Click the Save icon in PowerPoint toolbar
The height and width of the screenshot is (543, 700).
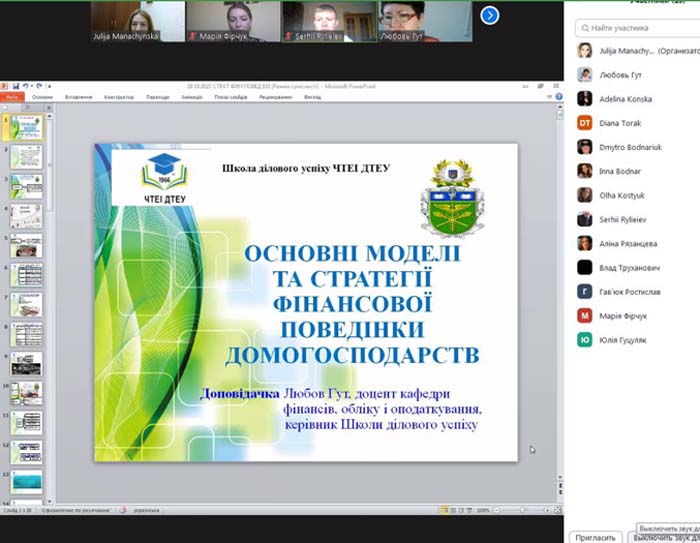tap(16, 86)
